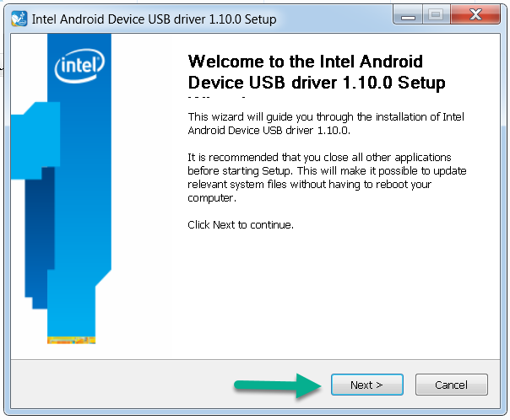The image size is (510, 420).
Task: Minimize the Setup window
Action: click(x=408, y=14)
